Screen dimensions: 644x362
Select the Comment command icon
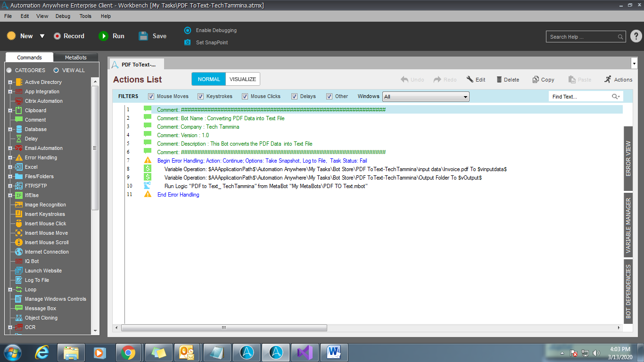point(19,120)
